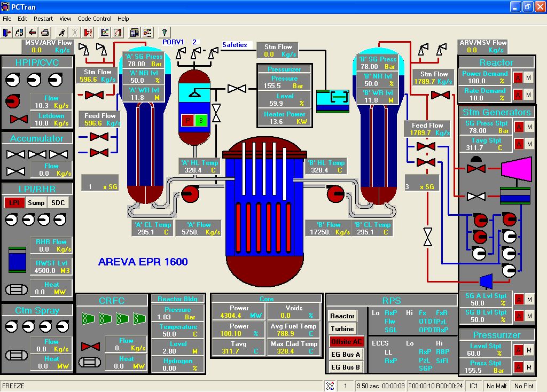
Task: Click the question mark help toolbar icon
Action: [165, 33]
